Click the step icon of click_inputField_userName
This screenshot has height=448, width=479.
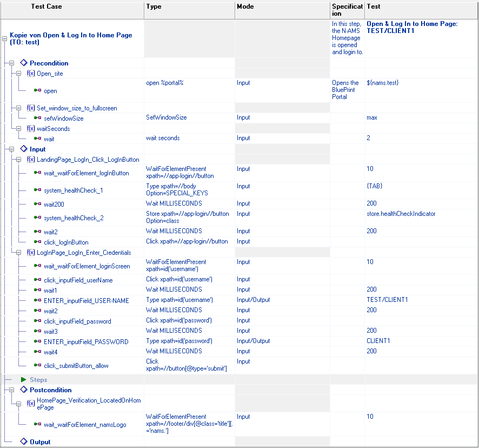click(x=38, y=280)
